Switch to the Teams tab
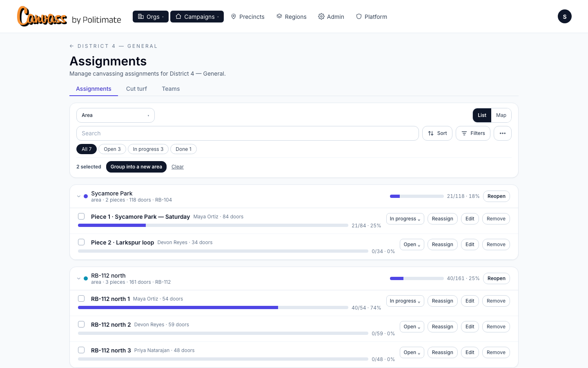The height and width of the screenshot is (368, 588). pyautogui.click(x=171, y=89)
